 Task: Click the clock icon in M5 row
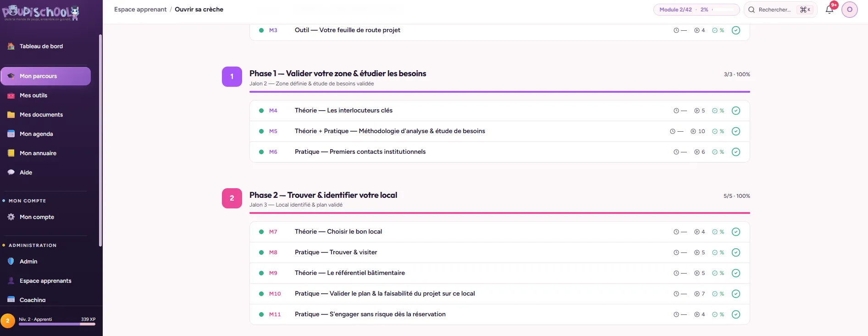point(673,131)
